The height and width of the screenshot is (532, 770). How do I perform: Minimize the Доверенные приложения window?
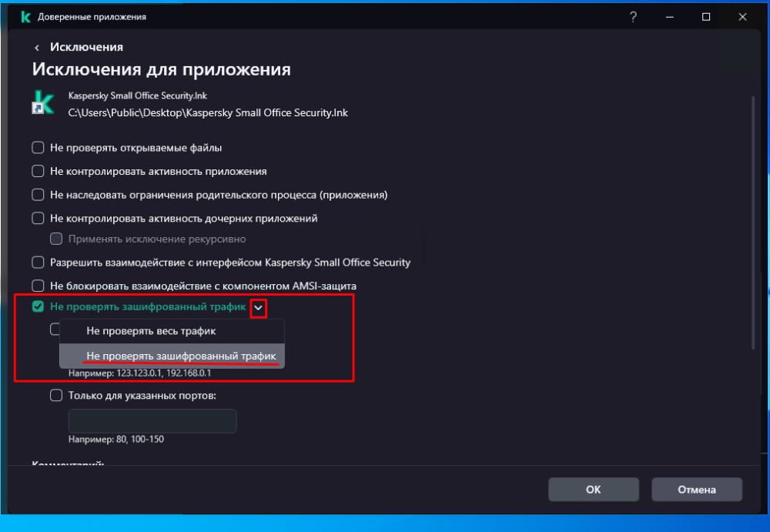[x=669, y=17]
